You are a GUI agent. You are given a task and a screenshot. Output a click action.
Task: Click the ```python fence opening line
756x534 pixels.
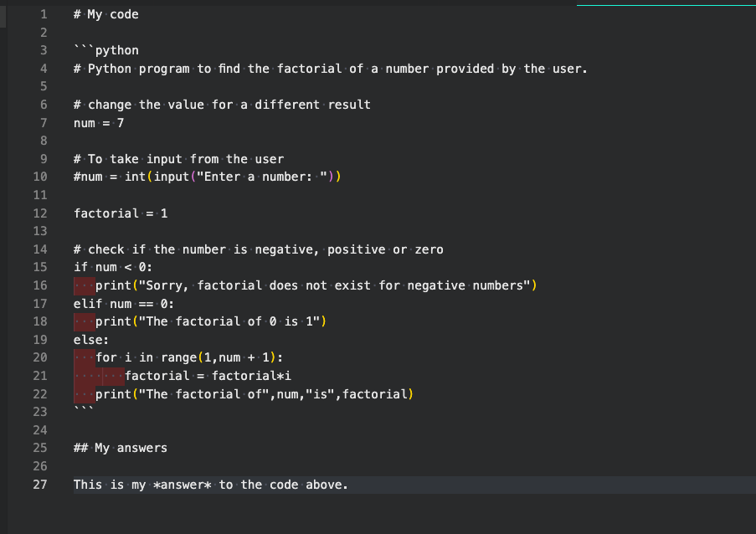coord(106,50)
